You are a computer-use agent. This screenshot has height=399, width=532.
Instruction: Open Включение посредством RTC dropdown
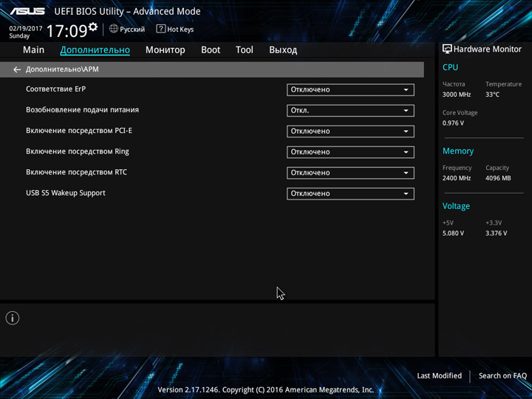(350, 173)
